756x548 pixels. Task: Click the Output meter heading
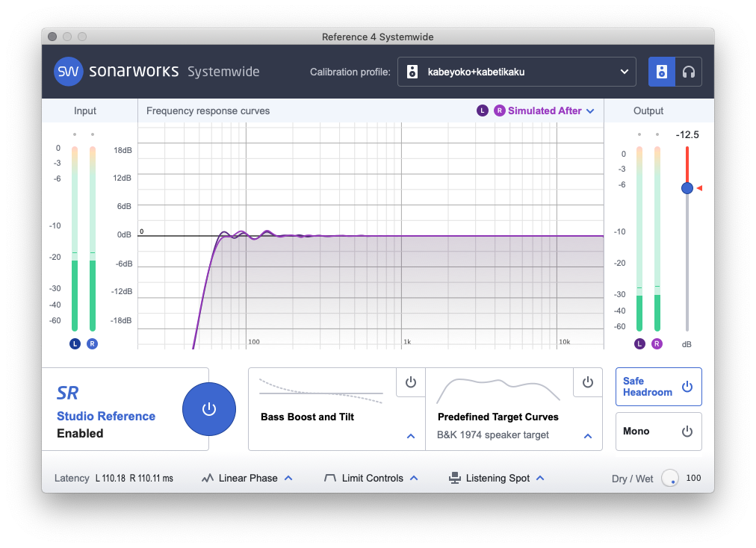(648, 110)
